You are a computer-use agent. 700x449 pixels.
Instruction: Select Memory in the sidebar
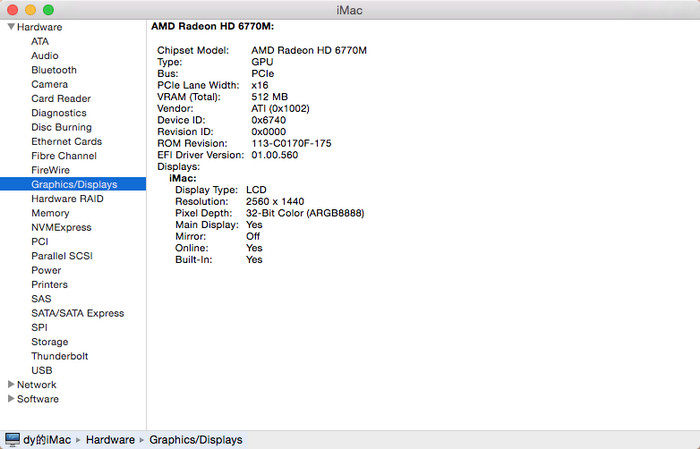(50, 213)
